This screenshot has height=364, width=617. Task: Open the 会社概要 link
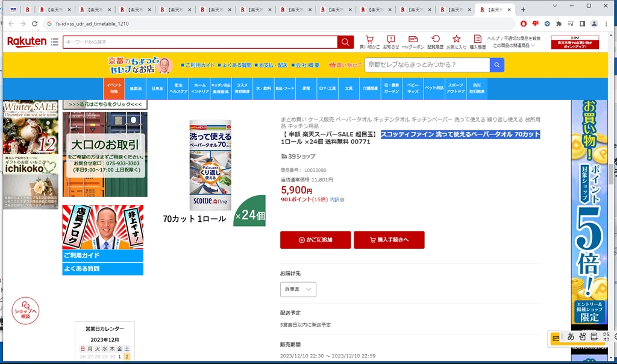(x=305, y=65)
